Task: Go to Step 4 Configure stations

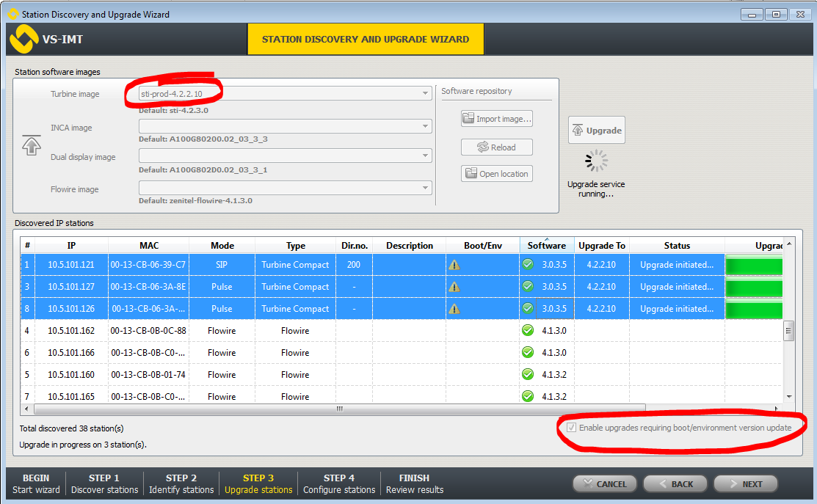Action: tap(338, 483)
